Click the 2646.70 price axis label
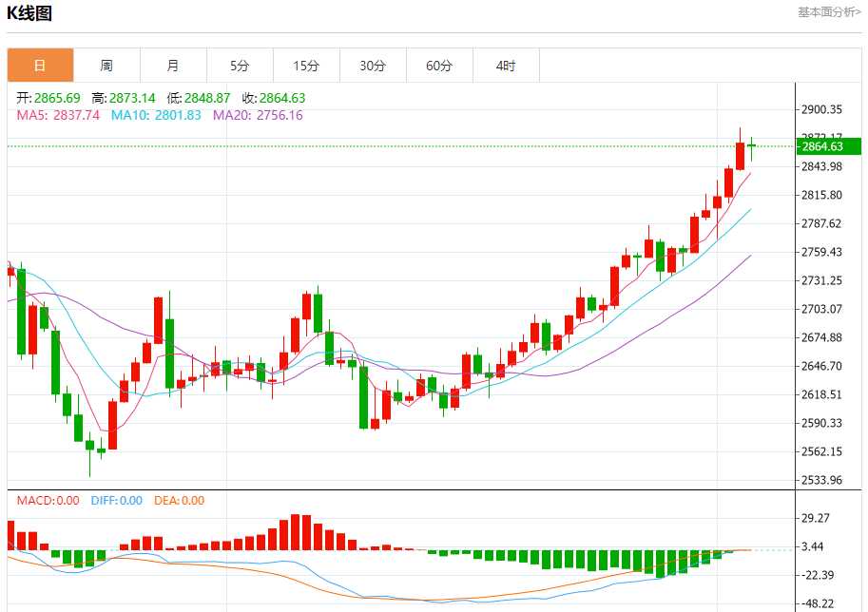Viewport: 868px width, 612px height. (x=822, y=366)
